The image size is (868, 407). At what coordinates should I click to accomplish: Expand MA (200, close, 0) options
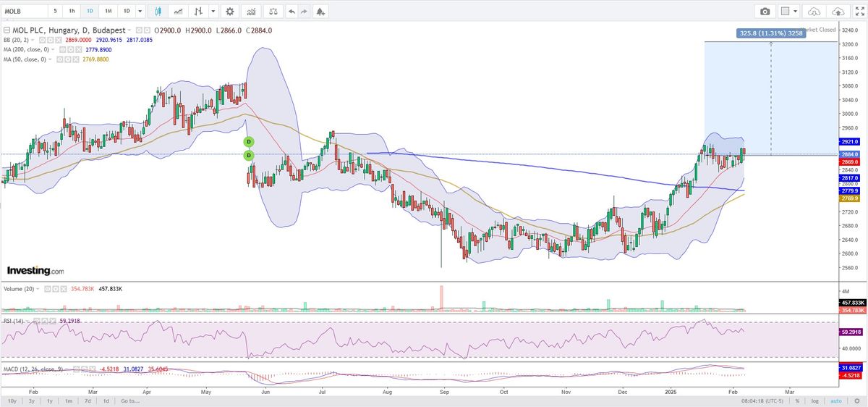coord(53,50)
